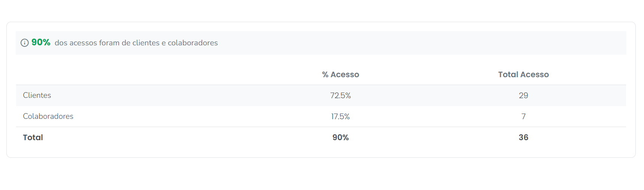Click blank card space below the Total row
Image resolution: width=644 pixels, height=190 pixels.
321,152
